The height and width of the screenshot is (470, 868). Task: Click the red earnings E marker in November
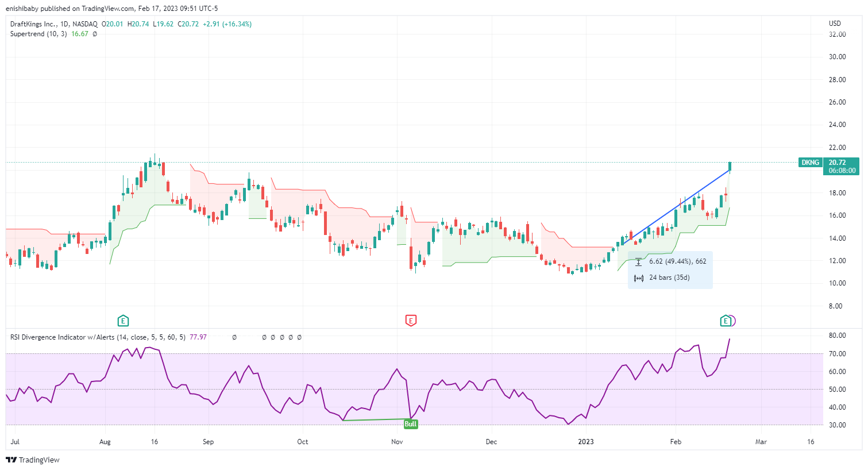coord(411,321)
